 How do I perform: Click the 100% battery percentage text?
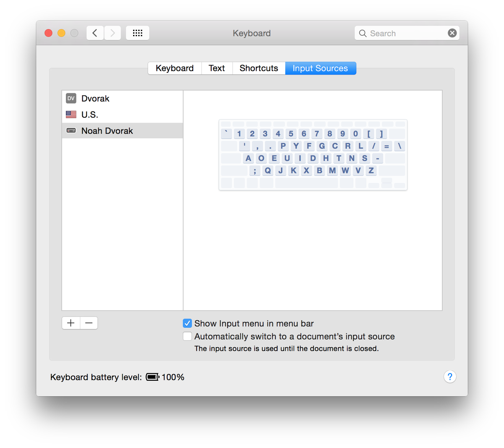tap(173, 377)
